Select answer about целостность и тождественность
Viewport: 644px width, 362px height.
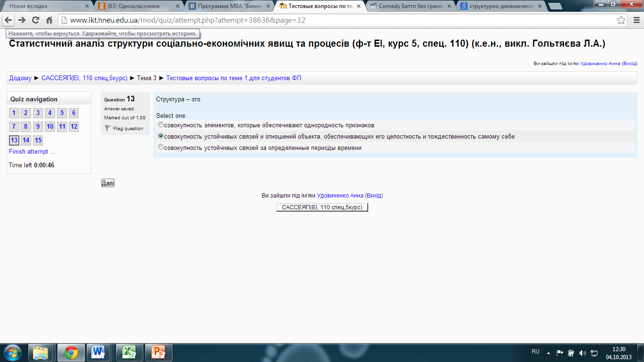pyautogui.click(x=161, y=136)
